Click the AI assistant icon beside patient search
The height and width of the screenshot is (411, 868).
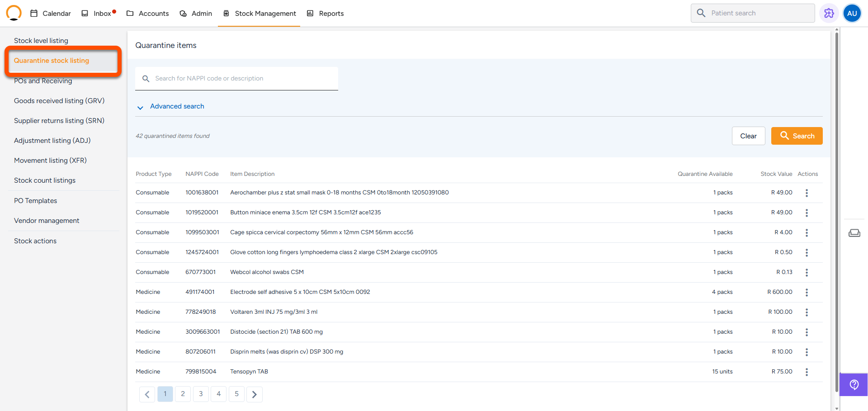tap(829, 13)
